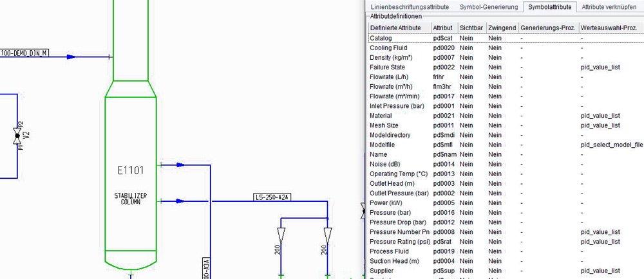644x279 pixels.
Task: Select the Material attribute row
Action: click(506, 116)
